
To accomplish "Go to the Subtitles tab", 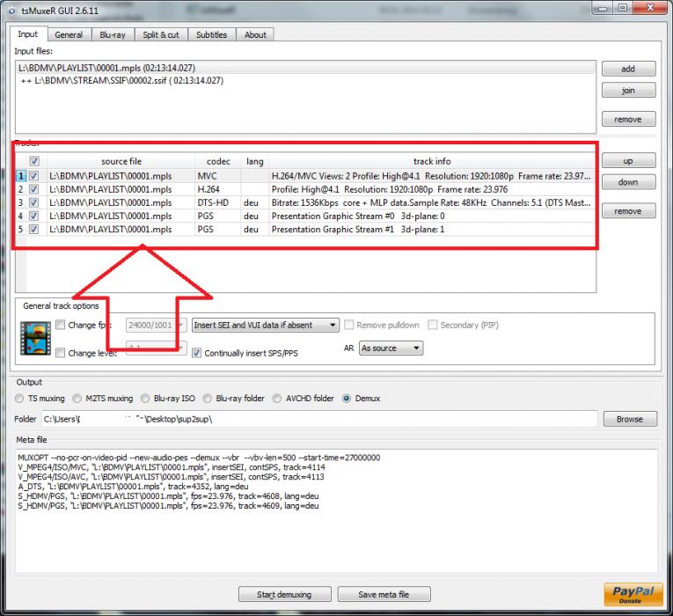I will pyautogui.click(x=212, y=35).
